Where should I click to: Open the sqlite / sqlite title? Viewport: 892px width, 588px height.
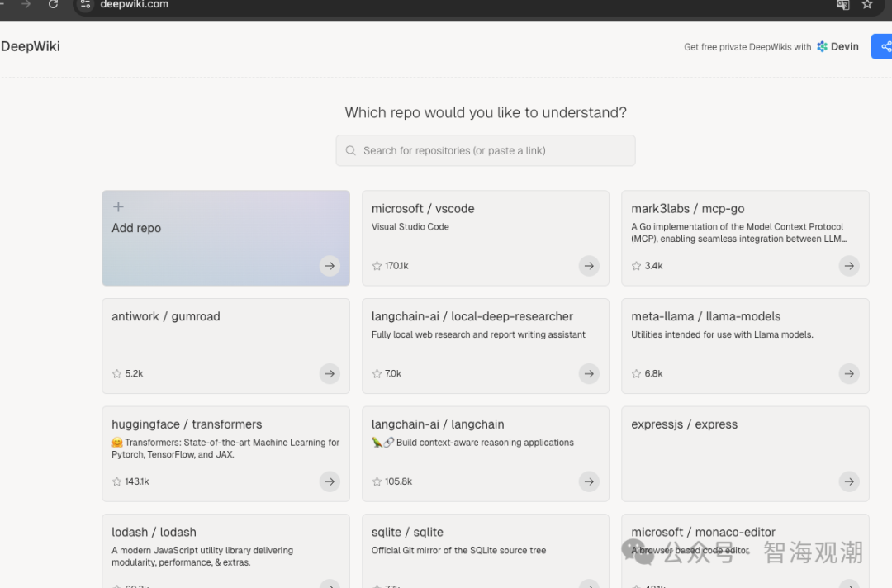click(407, 533)
